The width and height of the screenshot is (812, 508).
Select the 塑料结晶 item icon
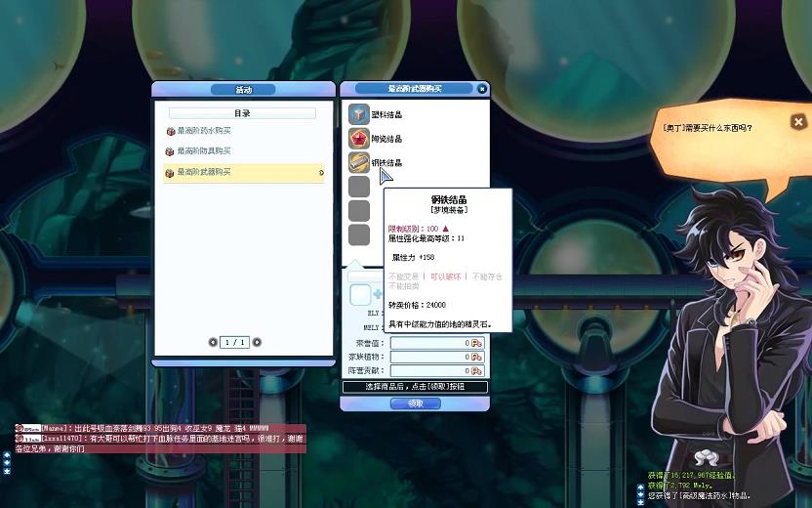point(359,114)
